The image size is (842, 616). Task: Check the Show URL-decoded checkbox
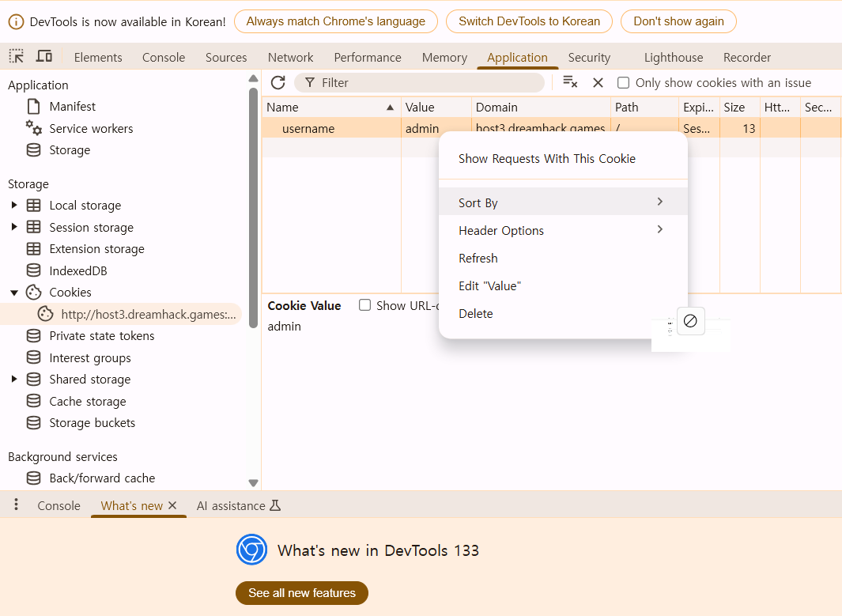364,305
